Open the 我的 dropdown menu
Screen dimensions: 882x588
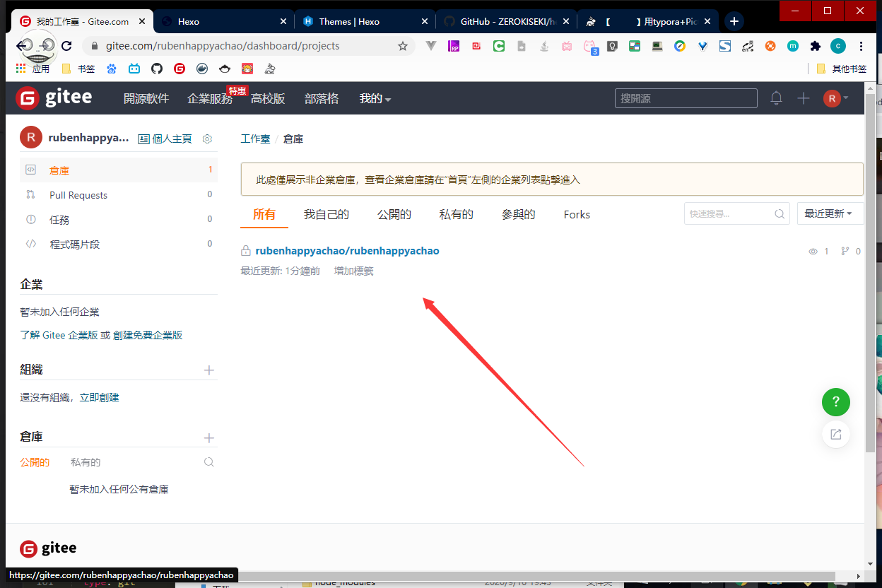point(375,99)
